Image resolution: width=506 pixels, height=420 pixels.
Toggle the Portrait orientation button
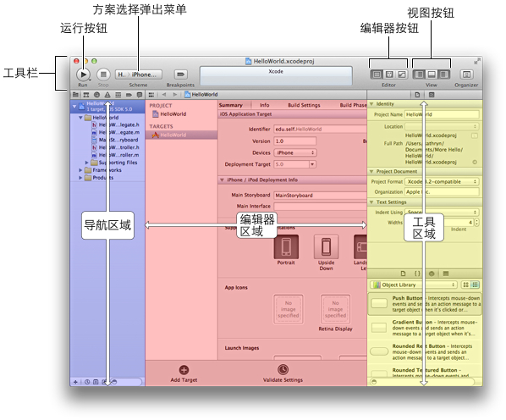coord(286,247)
